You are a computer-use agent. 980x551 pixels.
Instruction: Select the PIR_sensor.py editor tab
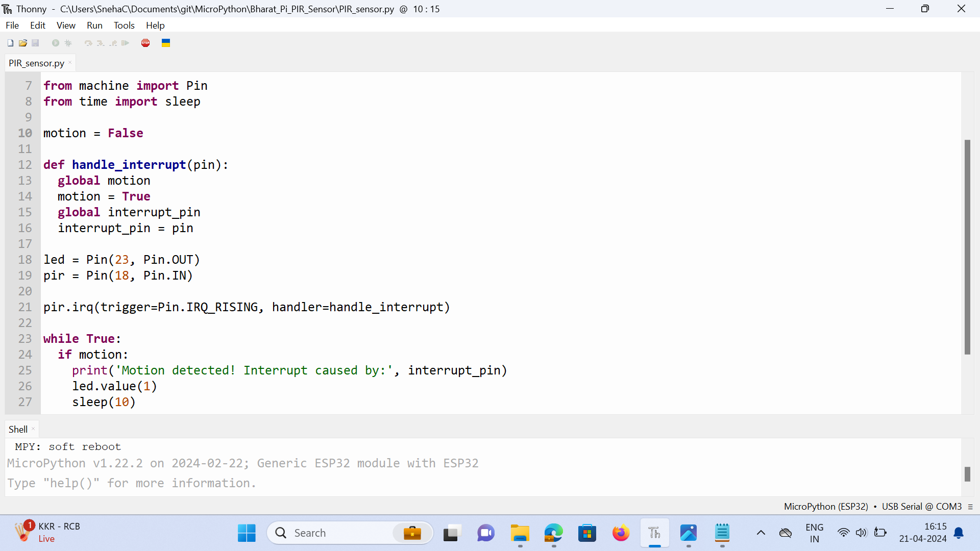[36, 63]
